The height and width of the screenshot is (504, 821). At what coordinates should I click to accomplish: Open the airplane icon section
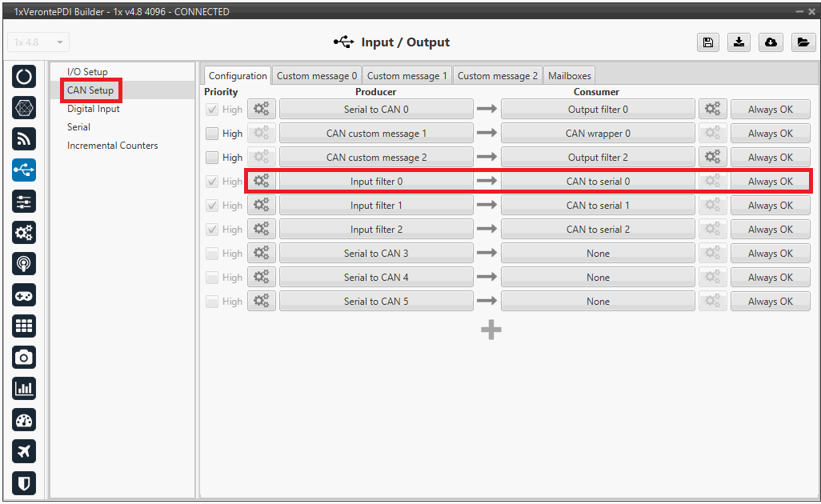tap(24, 451)
